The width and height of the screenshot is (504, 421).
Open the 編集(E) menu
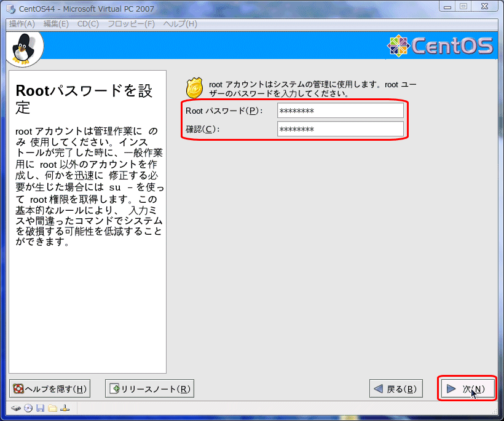56,24
